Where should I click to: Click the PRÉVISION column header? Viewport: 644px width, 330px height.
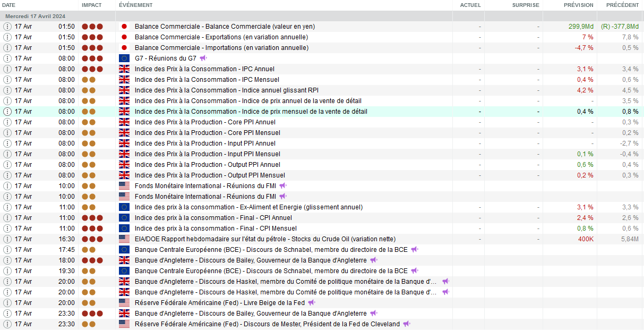click(579, 5)
